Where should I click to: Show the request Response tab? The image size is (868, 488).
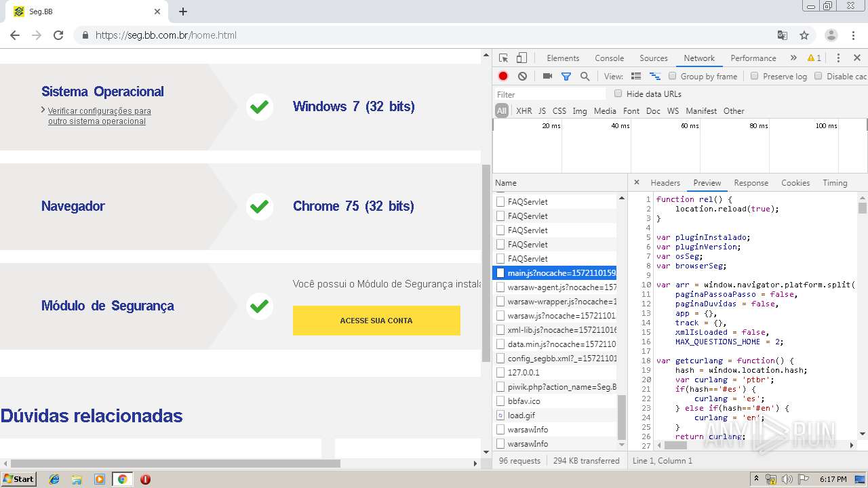751,183
